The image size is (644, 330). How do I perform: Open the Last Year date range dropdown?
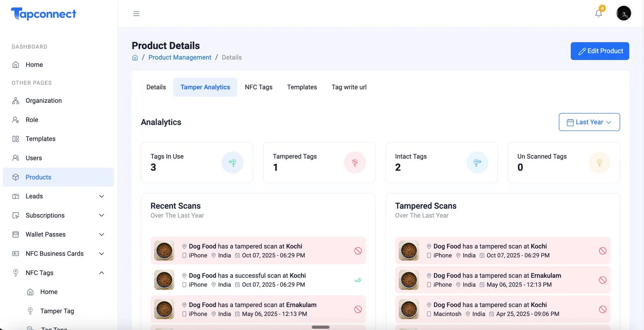589,122
